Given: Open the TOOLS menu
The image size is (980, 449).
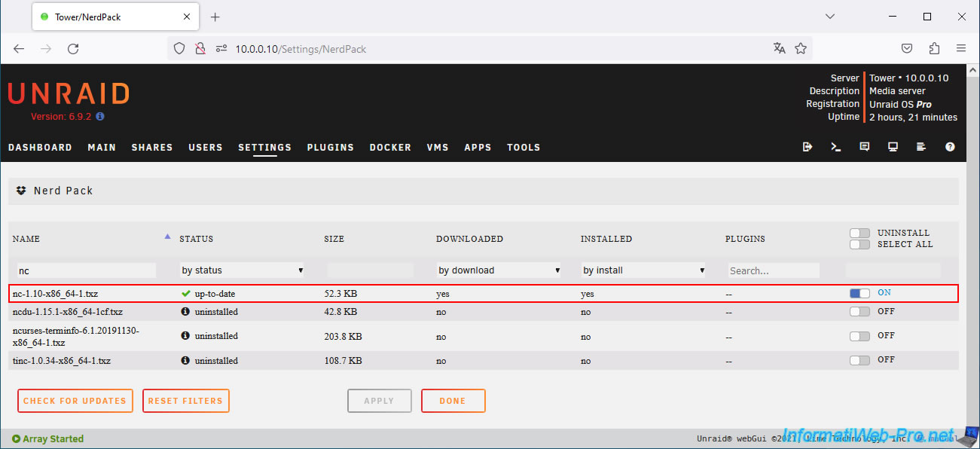Looking at the screenshot, I should [x=524, y=148].
